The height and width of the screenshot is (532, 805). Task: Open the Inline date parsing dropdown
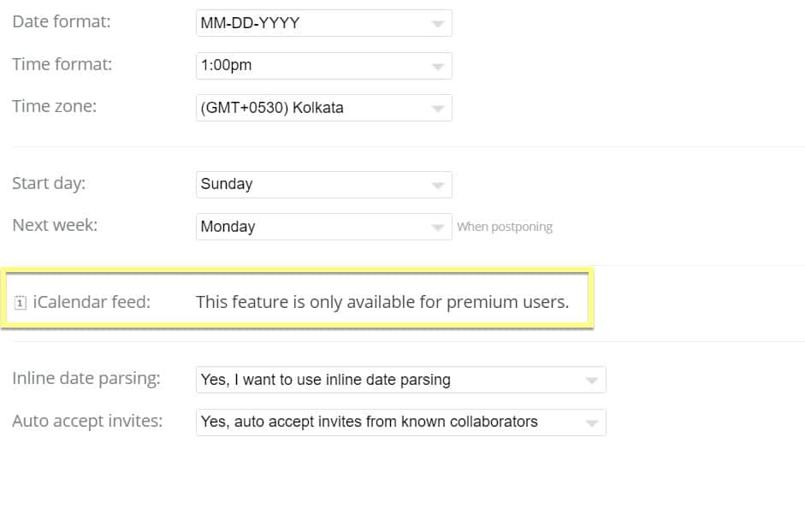(401, 380)
